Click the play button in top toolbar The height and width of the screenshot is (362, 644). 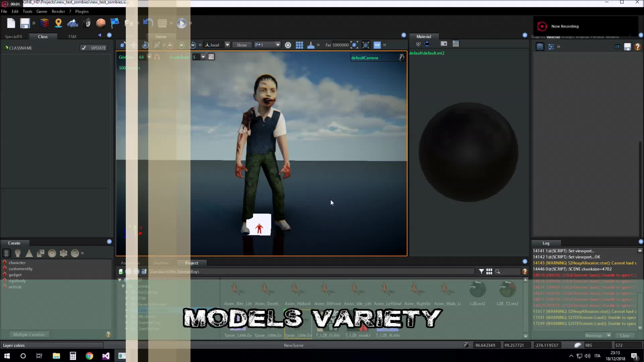point(181,23)
